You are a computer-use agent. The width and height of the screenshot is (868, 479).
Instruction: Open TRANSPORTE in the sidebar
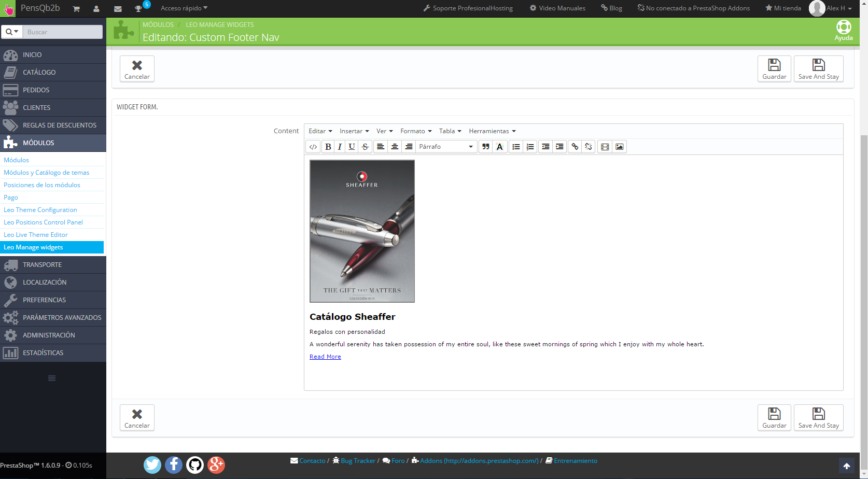tap(53, 265)
